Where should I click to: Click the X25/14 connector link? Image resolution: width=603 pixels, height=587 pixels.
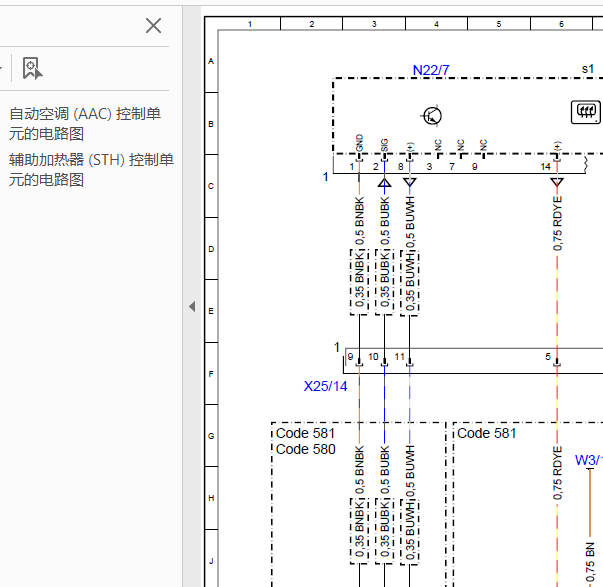point(325,386)
